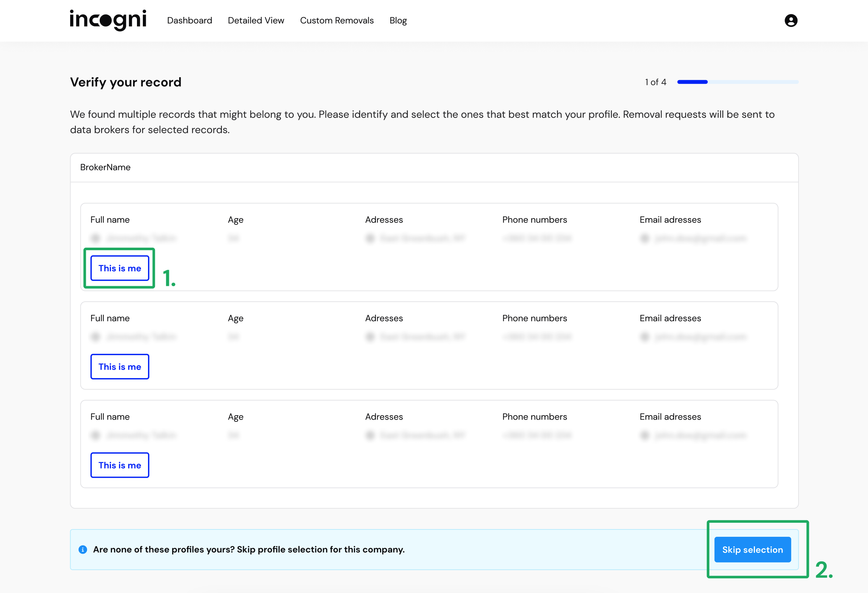Select 'This is me' on the second record
Image resolution: width=868 pixels, height=593 pixels.
120,367
